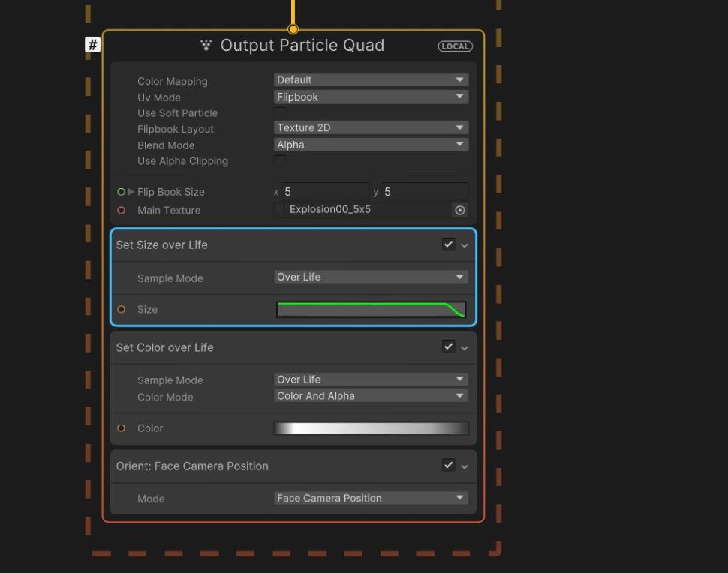Click the Uv Mode label
Image resolution: width=728 pixels, height=573 pixels.
pos(159,97)
